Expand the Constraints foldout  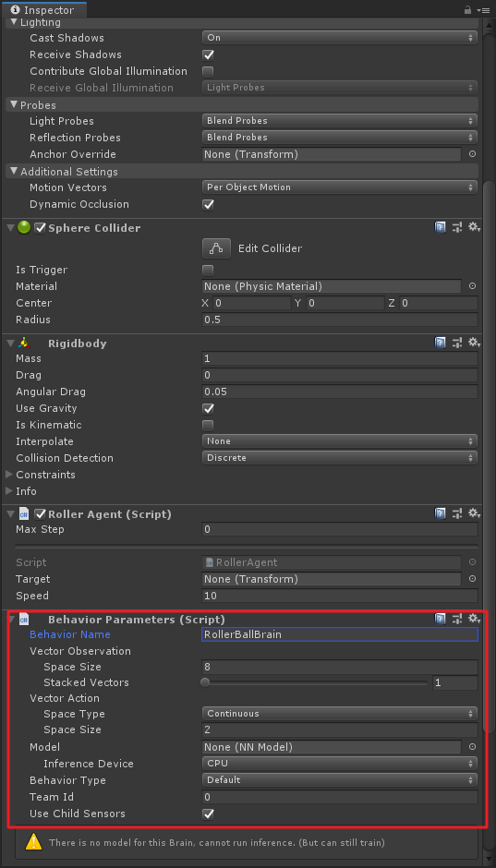pyautogui.click(x=9, y=475)
